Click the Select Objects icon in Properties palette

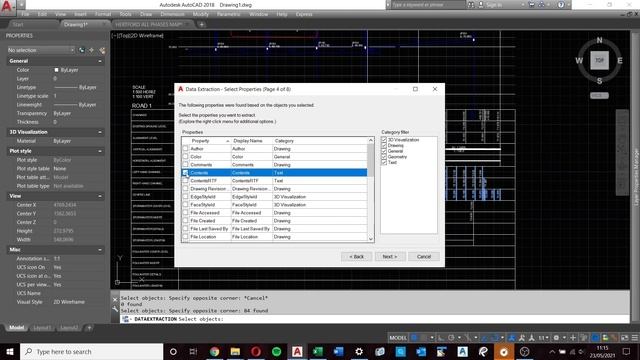(x=92, y=50)
